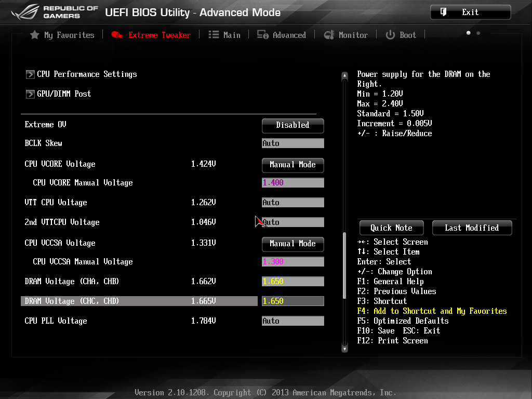Click the scrollbar up arrow
The width and height of the screenshot is (532, 399).
coord(345,76)
